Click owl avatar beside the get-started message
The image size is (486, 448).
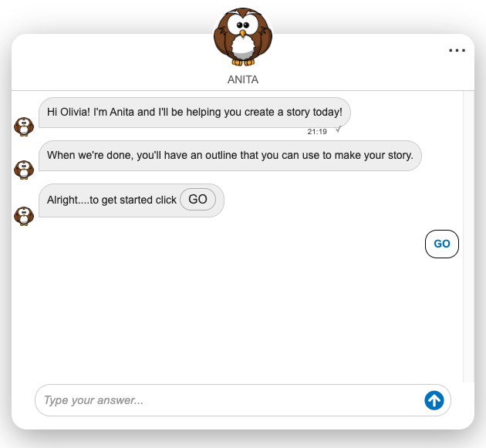pos(24,215)
